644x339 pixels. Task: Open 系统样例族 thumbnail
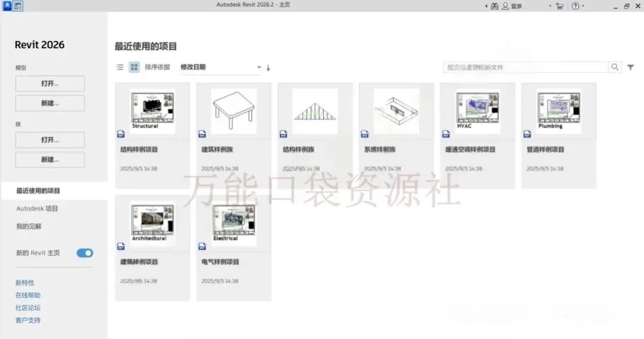coord(397,111)
